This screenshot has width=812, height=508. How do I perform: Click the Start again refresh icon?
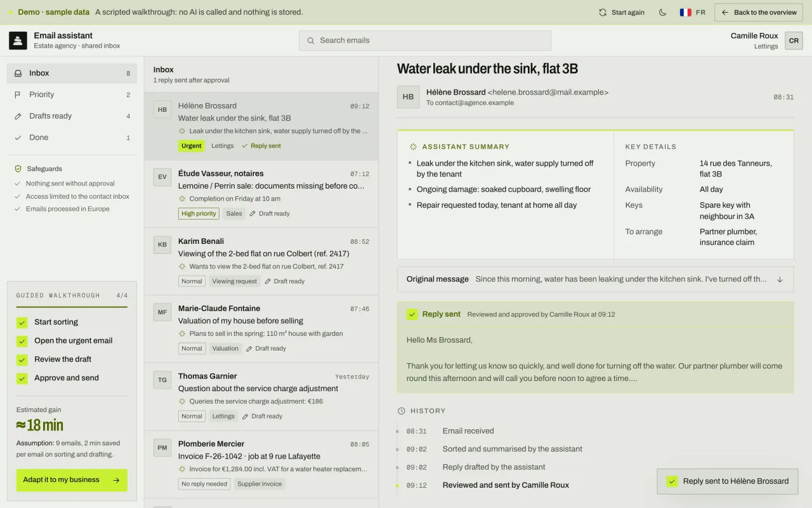click(x=603, y=12)
